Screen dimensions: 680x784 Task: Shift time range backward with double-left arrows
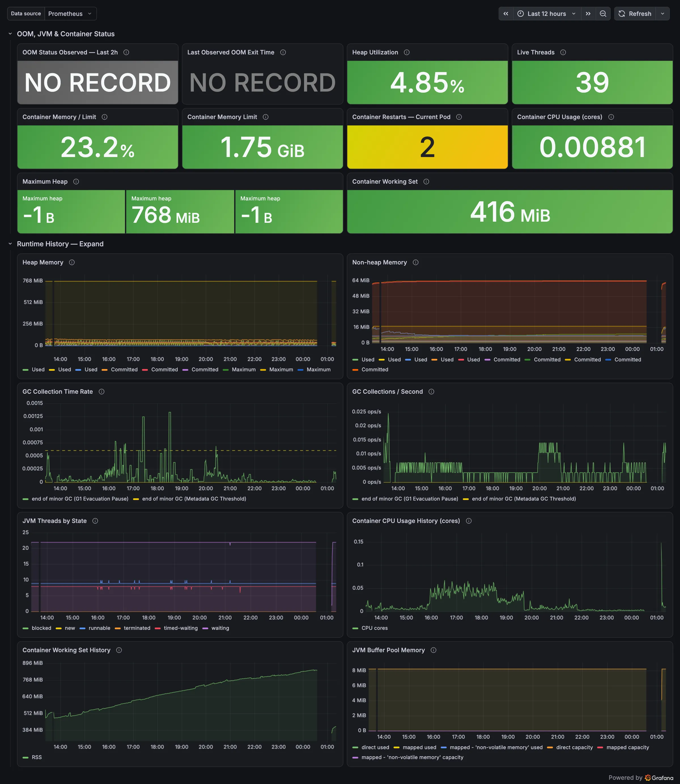506,14
